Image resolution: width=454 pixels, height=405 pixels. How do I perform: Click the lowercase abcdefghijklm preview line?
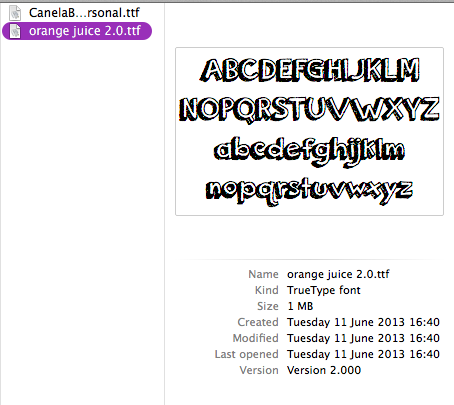309,151
